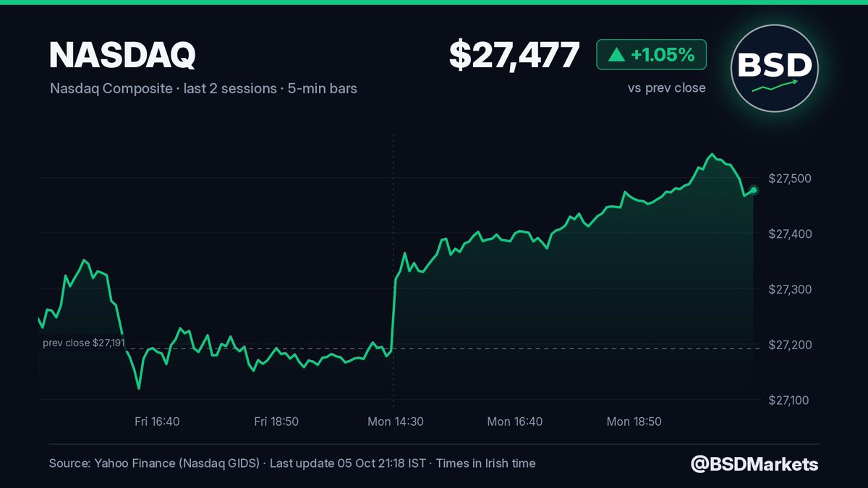The height and width of the screenshot is (488, 868).
Task: Click the green up-triangle in the change badge
Action: point(615,55)
